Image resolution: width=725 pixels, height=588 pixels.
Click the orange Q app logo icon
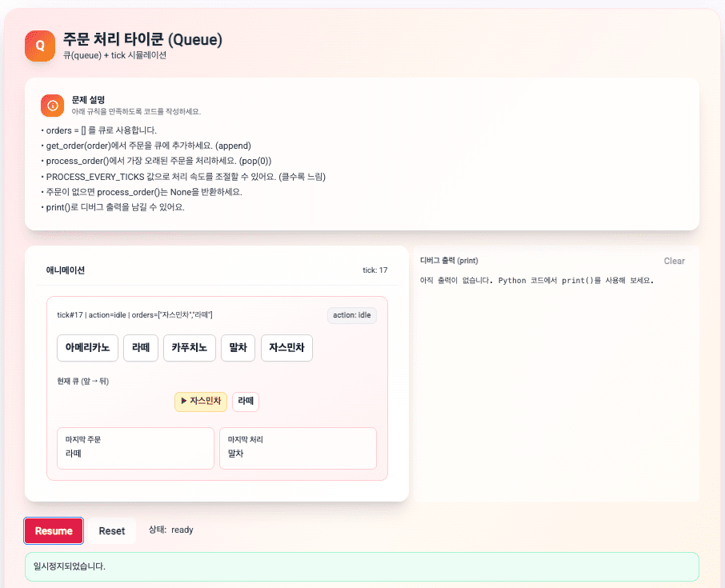40,46
